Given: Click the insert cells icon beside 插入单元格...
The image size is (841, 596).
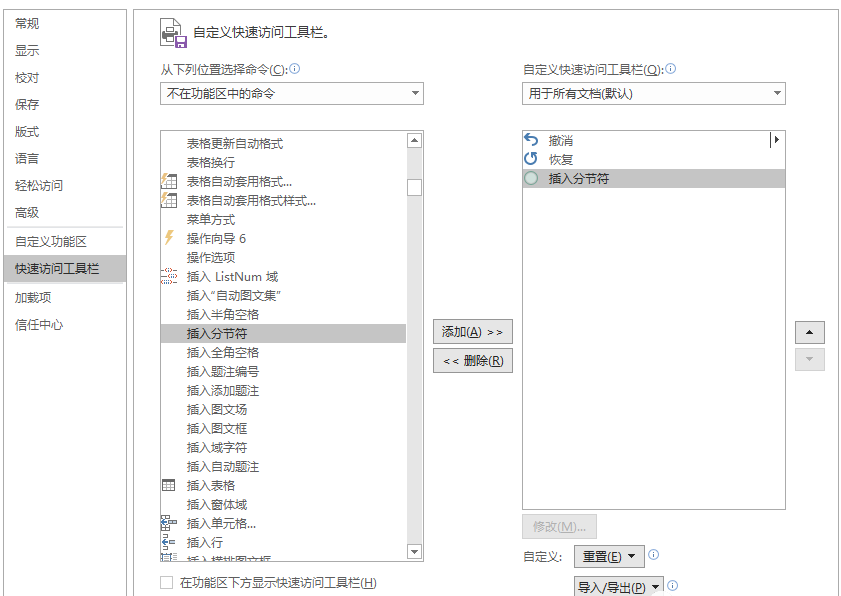Looking at the screenshot, I should pyautogui.click(x=169, y=523).
